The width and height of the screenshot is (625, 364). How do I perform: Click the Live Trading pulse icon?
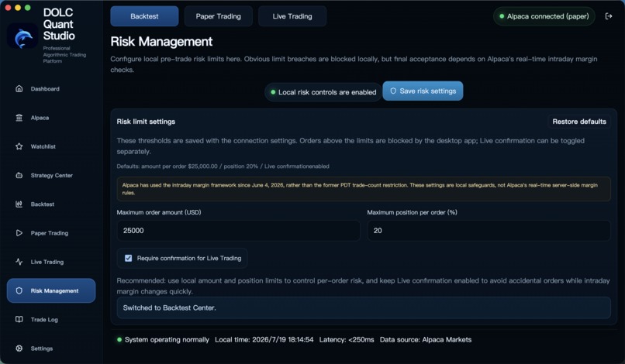(x=19, y=262)
